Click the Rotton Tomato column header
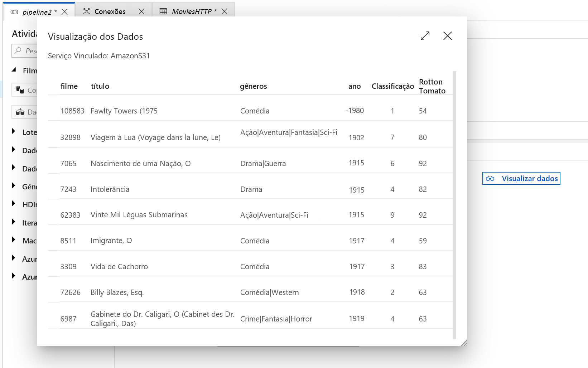This screenshot has height=368, width=588. pyautogui.click(x=432, y=86)
